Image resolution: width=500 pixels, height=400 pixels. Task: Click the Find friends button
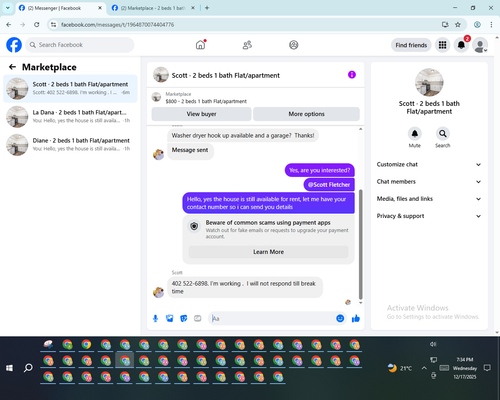pos(411,45)
